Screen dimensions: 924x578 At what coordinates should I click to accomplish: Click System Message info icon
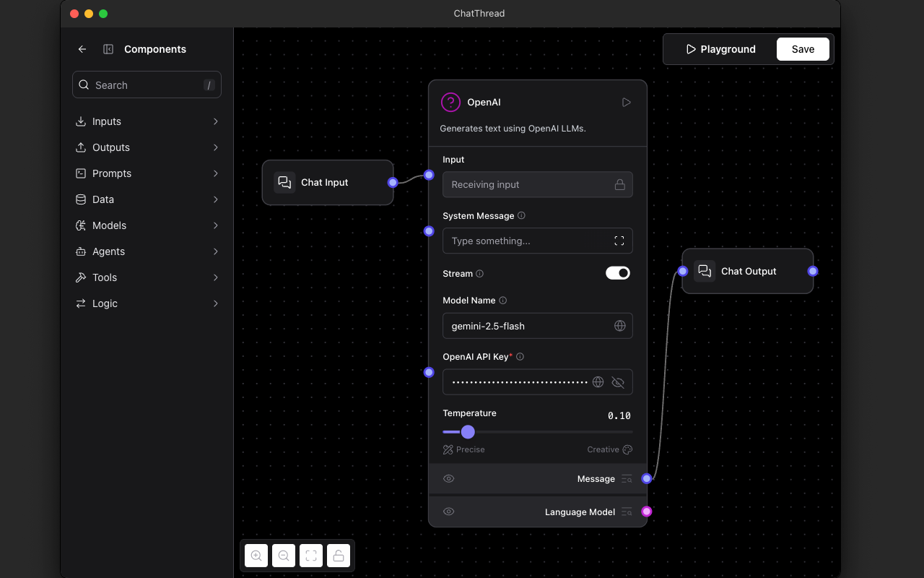(x=521, y=215)
